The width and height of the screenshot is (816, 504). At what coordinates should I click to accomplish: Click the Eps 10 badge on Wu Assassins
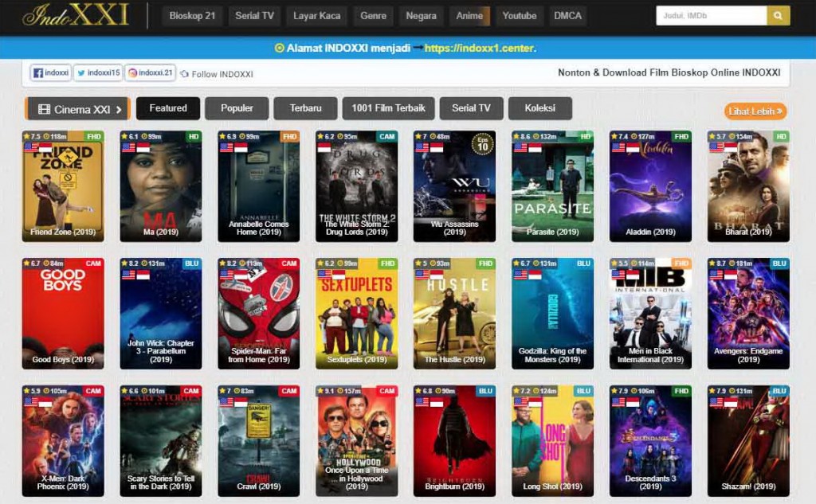pos(482,145)
